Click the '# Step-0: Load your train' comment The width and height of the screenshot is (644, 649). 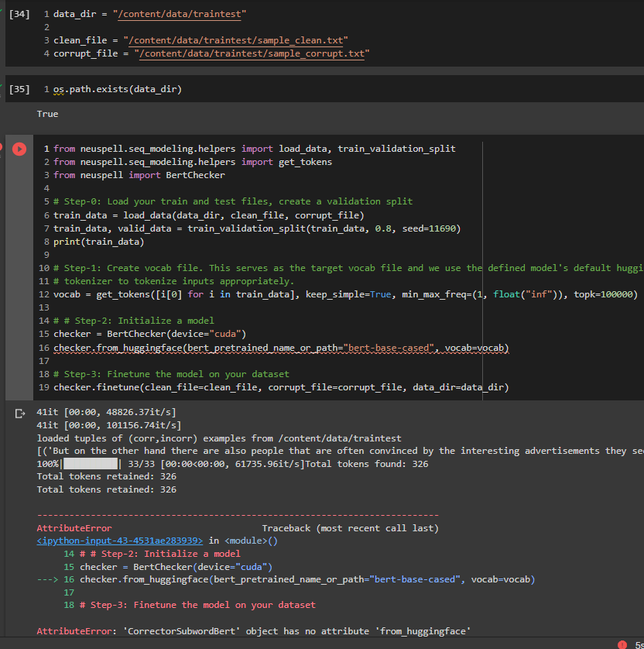click(233, 201)
